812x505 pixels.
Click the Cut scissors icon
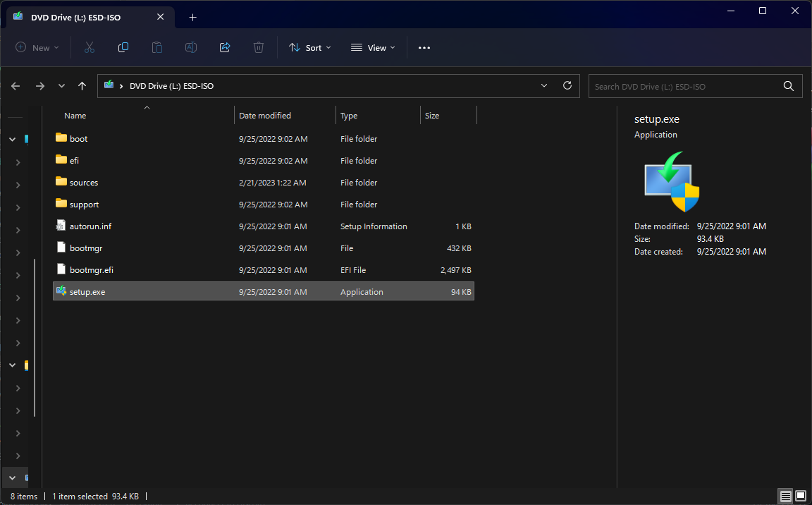point(90,48)
